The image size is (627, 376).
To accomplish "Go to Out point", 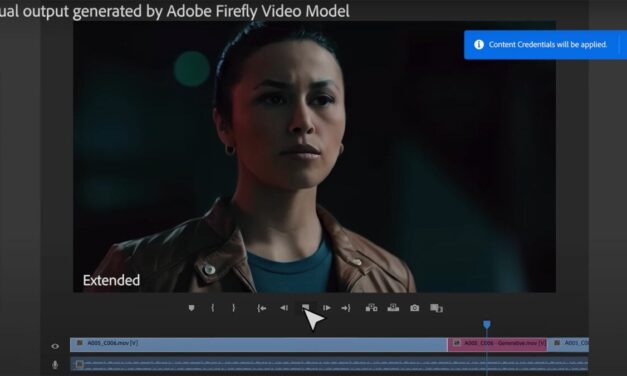I will (x=346, y=308).
